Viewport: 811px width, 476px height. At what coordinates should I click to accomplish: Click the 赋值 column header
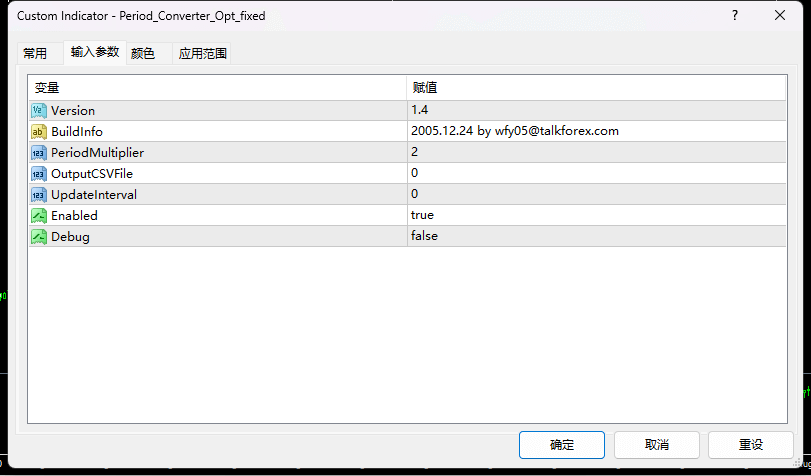596,87
